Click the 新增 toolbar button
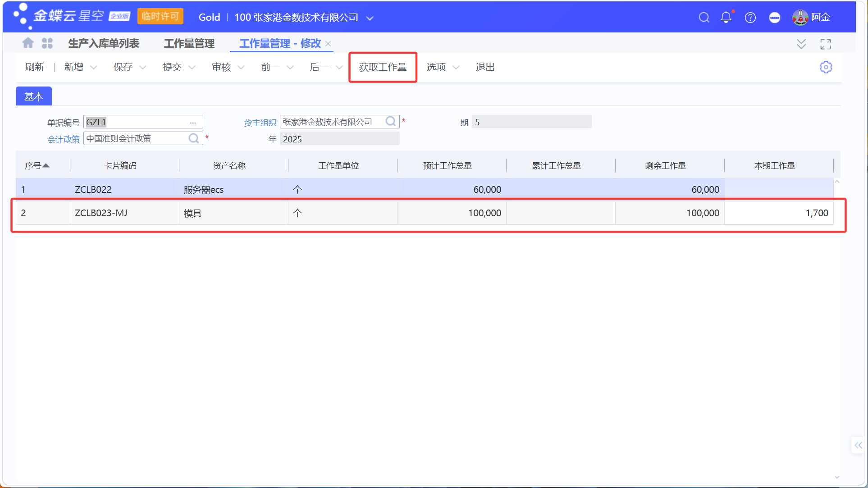This screenshot has width=868, height=488. coord(74,67)
